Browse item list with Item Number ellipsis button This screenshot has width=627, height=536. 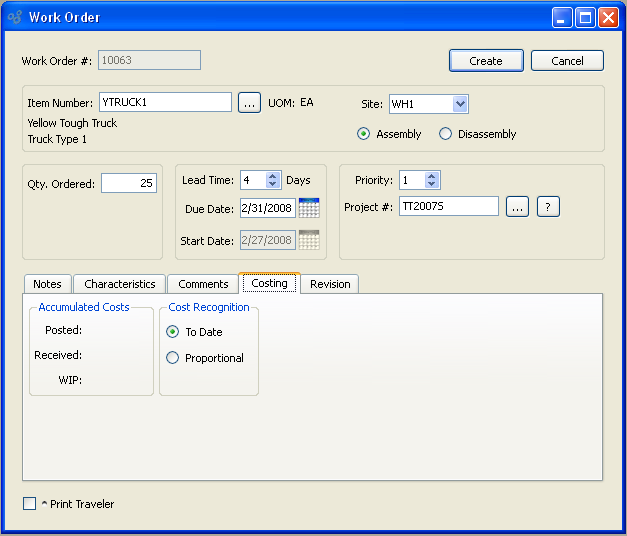(250, 103)
